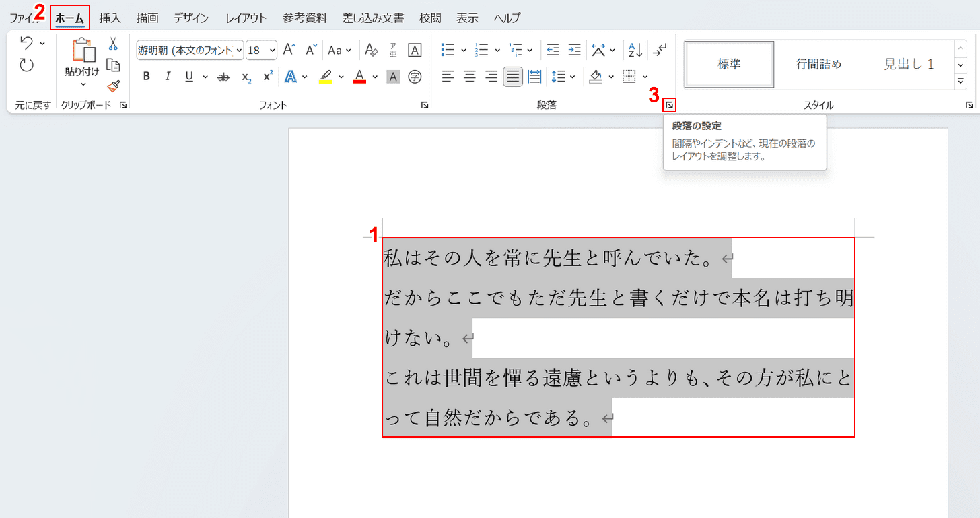The width and height of the screenshot is (980, 518).
Task: Center align text
Action: (470, 77)
